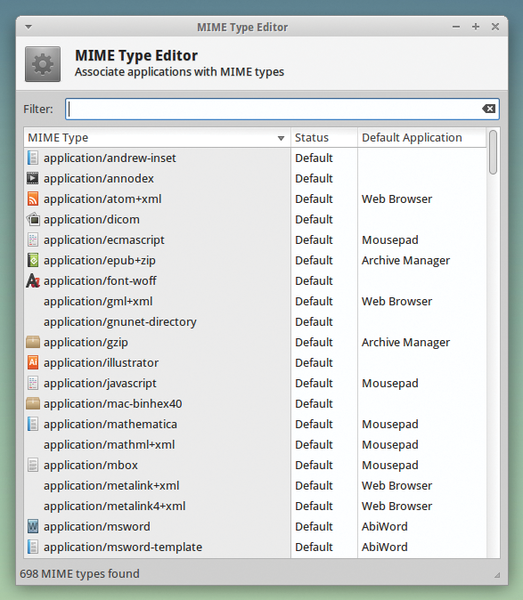
Task: Select the application/mathematica row
Action: point(255,424)
